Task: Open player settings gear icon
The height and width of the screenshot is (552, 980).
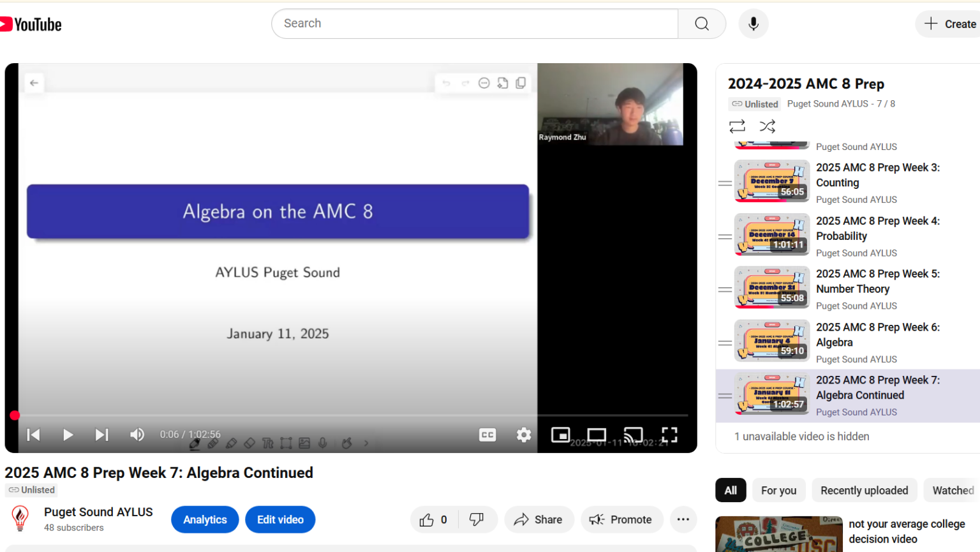Action: click(524, 435)
